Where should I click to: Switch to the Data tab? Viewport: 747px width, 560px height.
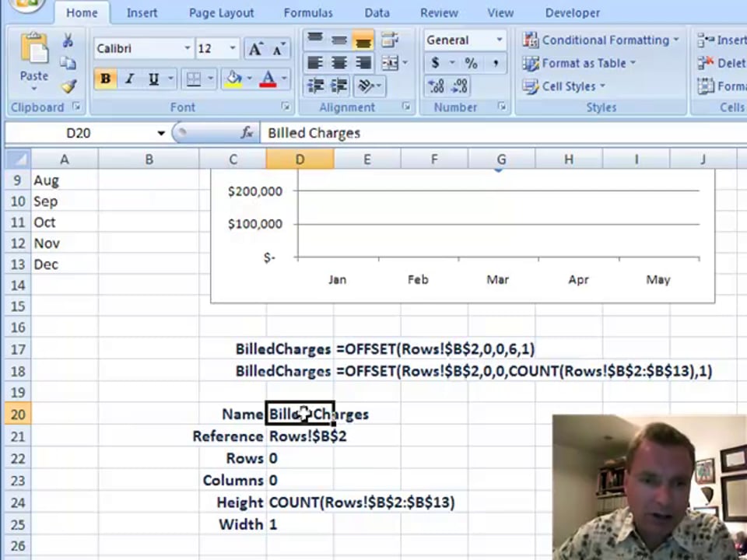tap(377, 13)
